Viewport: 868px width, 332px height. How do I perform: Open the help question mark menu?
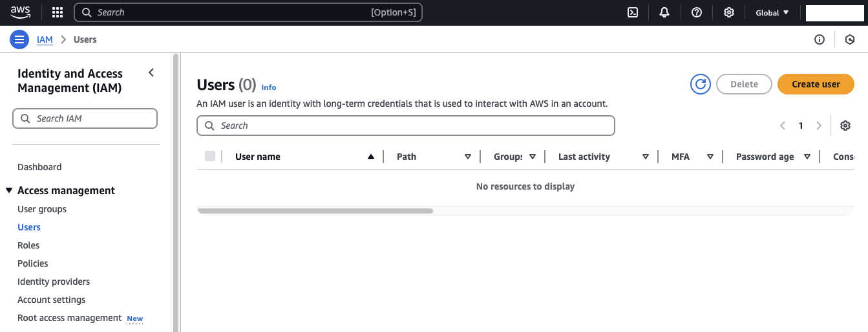click(x=697, y=12)
